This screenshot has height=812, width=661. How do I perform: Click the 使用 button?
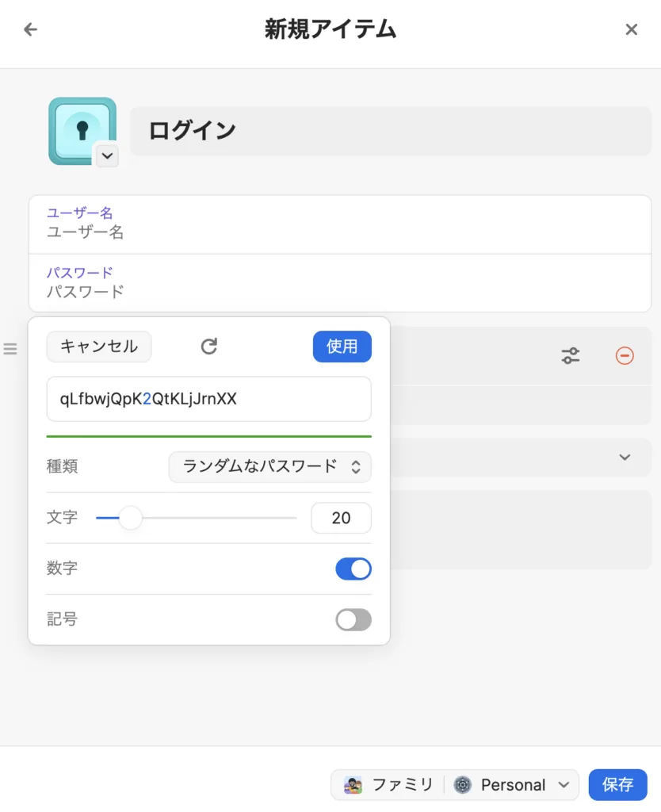click(x=342, y=347)
